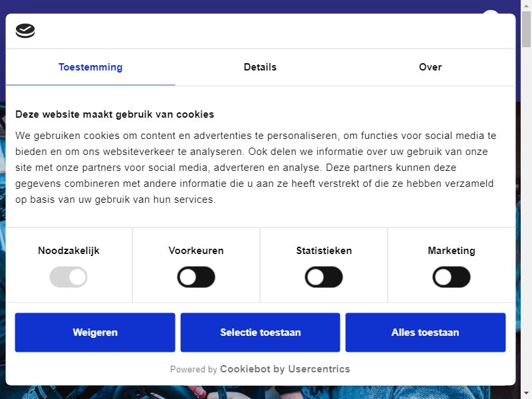Viewport: 532px width, 399px height.
Task: Accept all with Alles toestaan
Action: pyautogui.click(x=426, y=332)
